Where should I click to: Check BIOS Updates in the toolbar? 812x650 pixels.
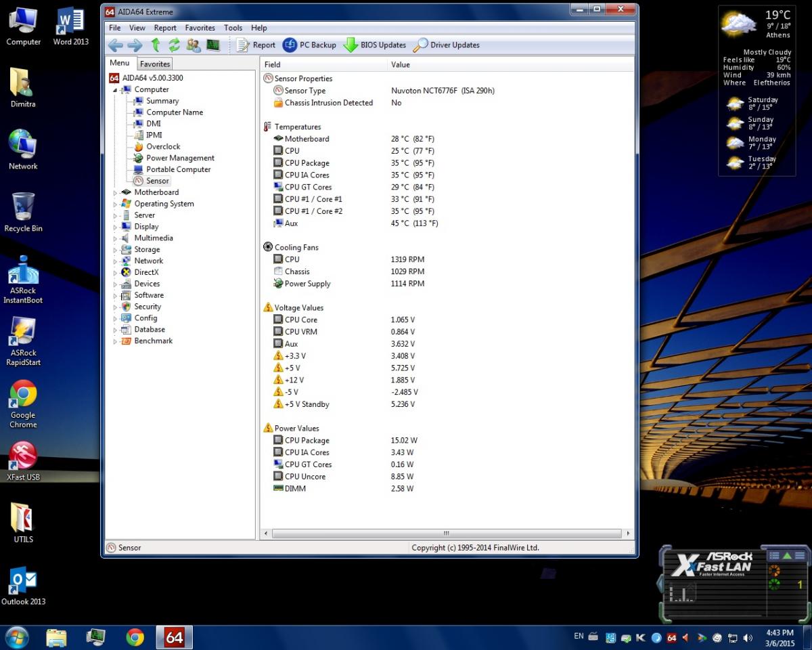click(x=374, y=45)
